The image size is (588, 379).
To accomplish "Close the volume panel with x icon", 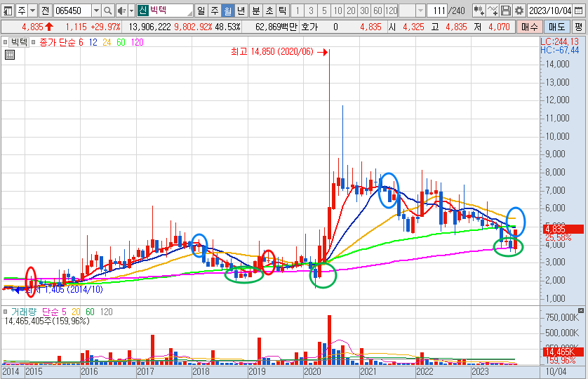I will click(581, 310).
